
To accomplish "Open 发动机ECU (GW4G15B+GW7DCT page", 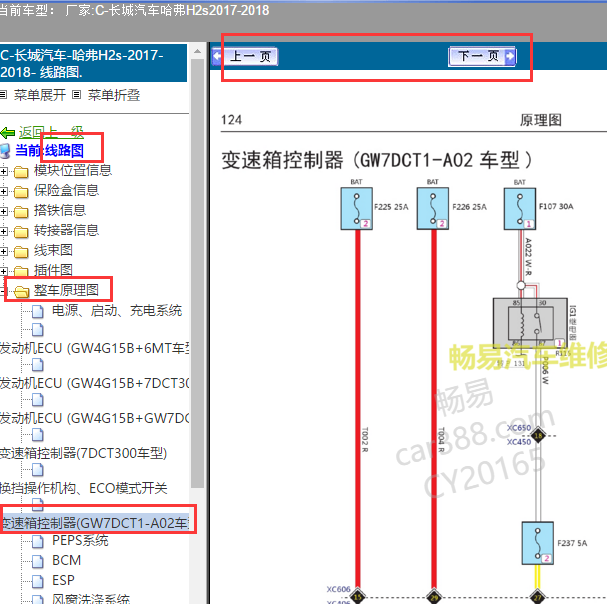I will pyautogui.click(x=94, y=418).
